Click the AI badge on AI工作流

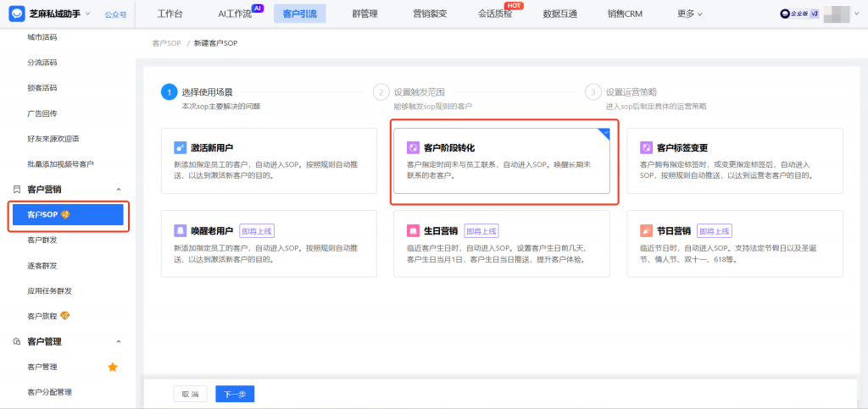coord(258,8)
